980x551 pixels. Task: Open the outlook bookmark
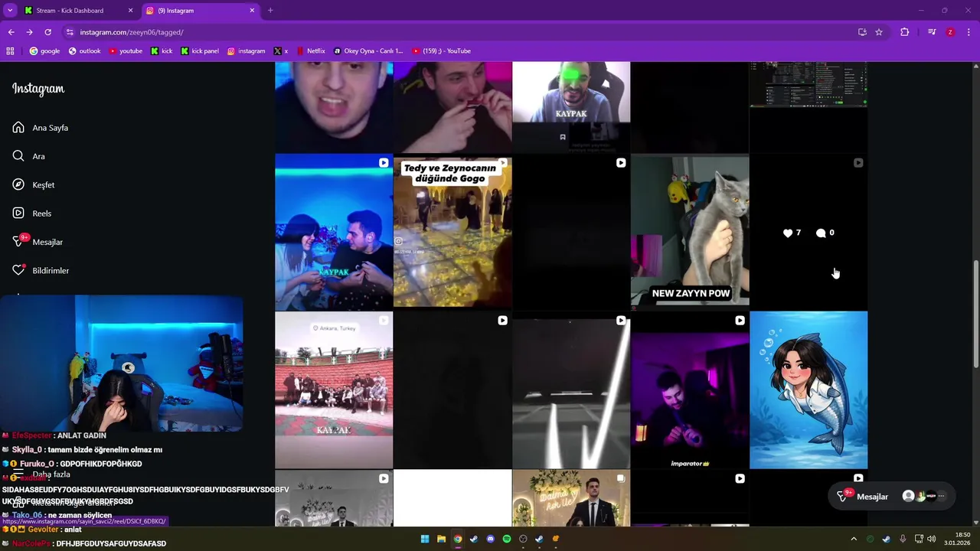click(x=84, y=51)
